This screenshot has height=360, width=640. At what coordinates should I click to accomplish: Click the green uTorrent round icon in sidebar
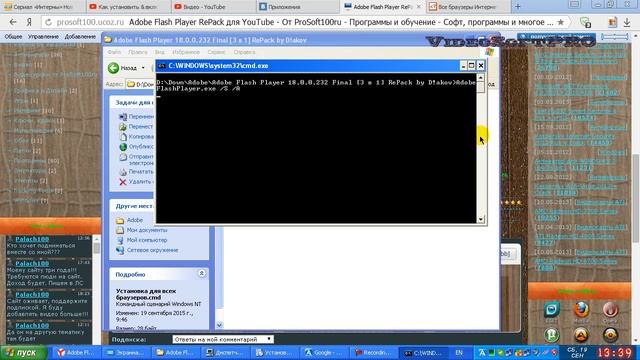(x=551, y=335)
